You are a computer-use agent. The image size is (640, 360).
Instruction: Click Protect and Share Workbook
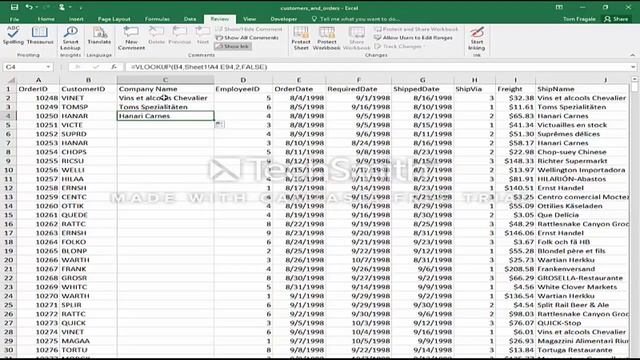pyautogui.click(x=416, y=29)
